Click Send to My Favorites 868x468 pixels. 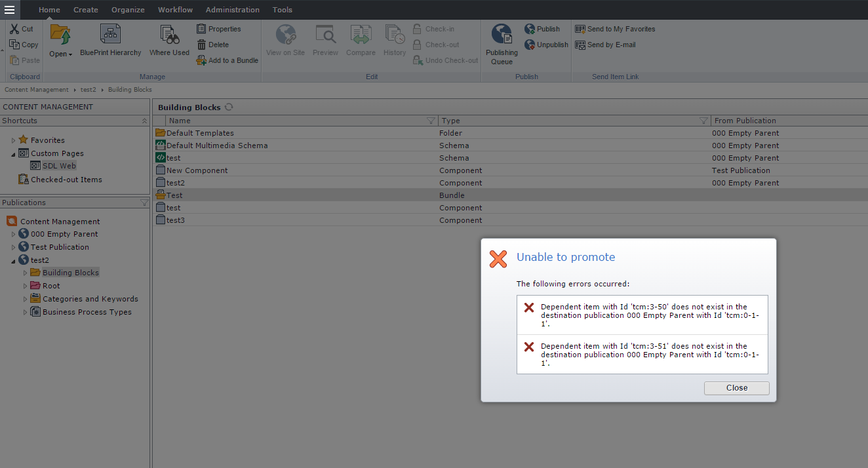pos(615,29)
